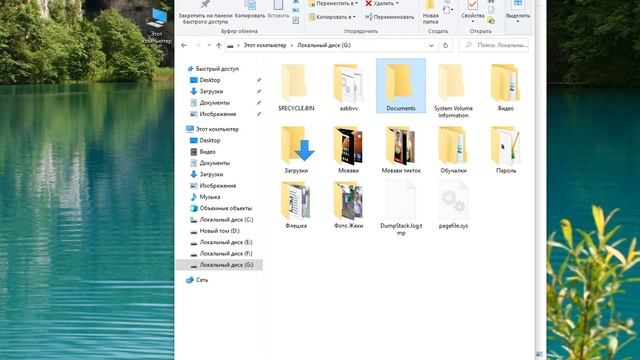Select Объемные объекты in navigation pane
This screenshot has width=640, height=360.
tap(225, 208)
